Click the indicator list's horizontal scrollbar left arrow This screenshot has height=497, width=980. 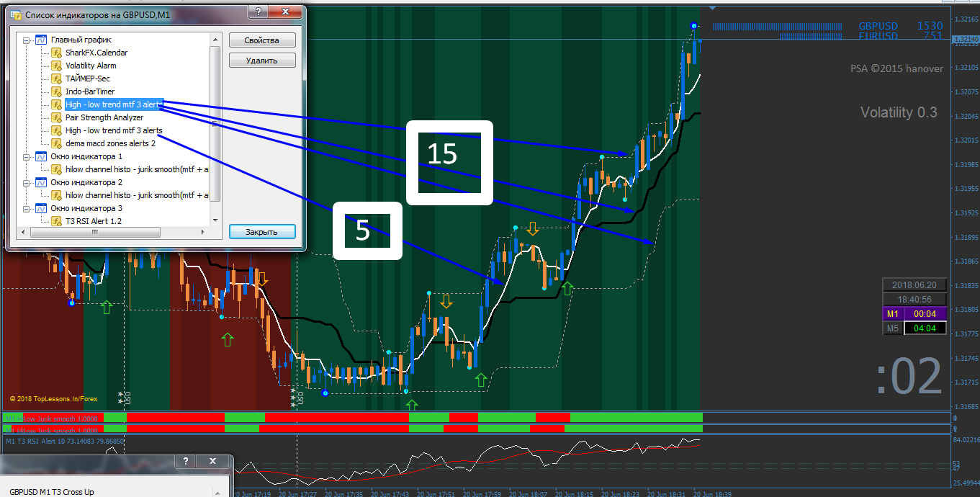click(x=22, y=232)
